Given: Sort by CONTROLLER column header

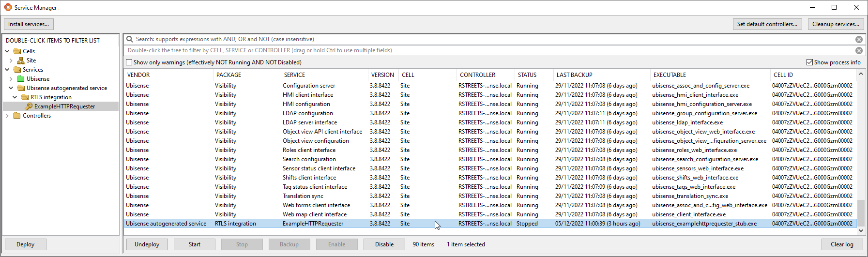Looking at the screenshot, I should tap(486, 75).
